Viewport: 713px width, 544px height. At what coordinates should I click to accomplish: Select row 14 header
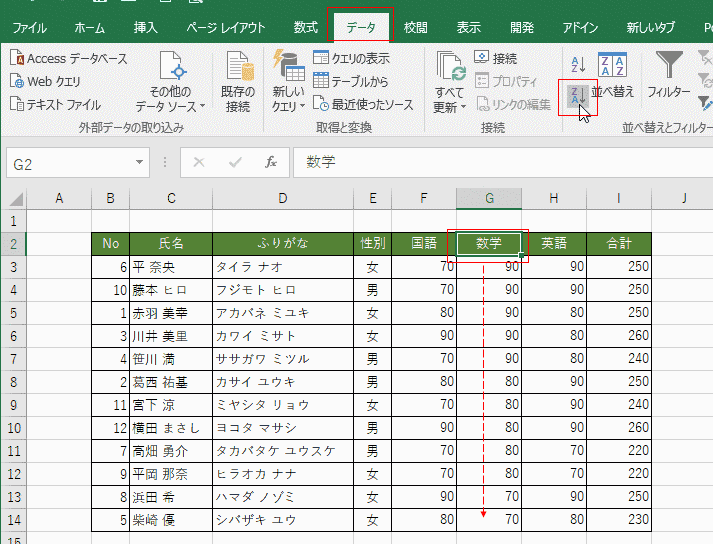[14, 520]
